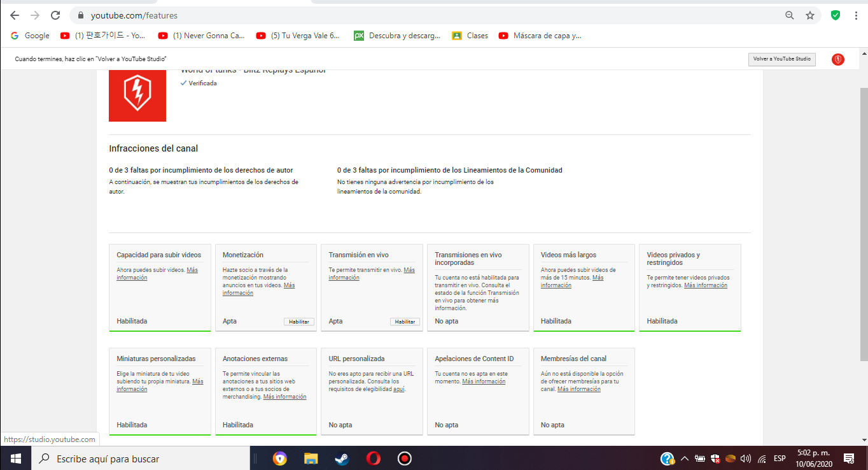Viewport: 868px width, 470px height.
Task: Enable Monetización with its Habilitar button
Action: [x=299, y=322]
